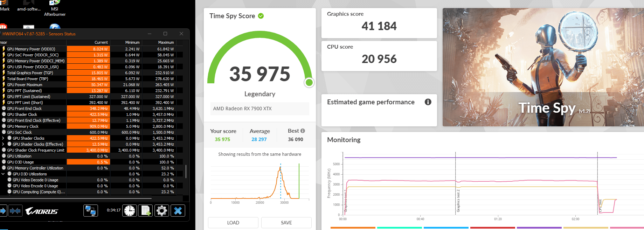Maximize the HWiNFO64 Sensors Status window

[x=165, y=34]
